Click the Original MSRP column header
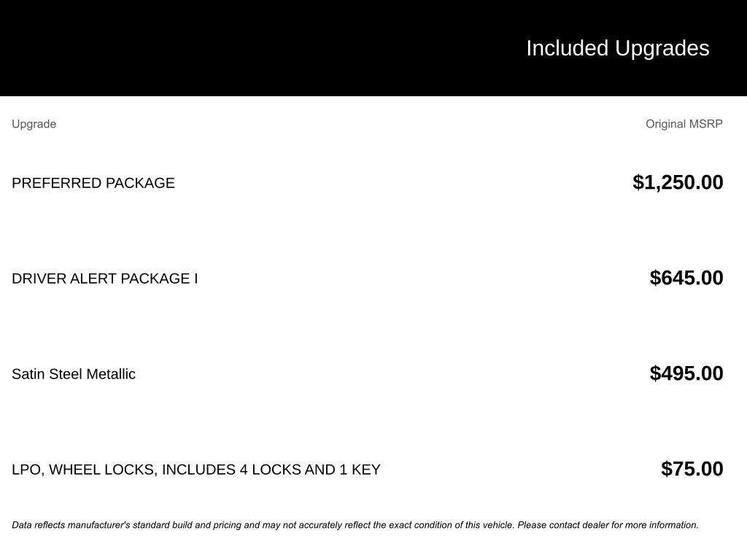 684,124
